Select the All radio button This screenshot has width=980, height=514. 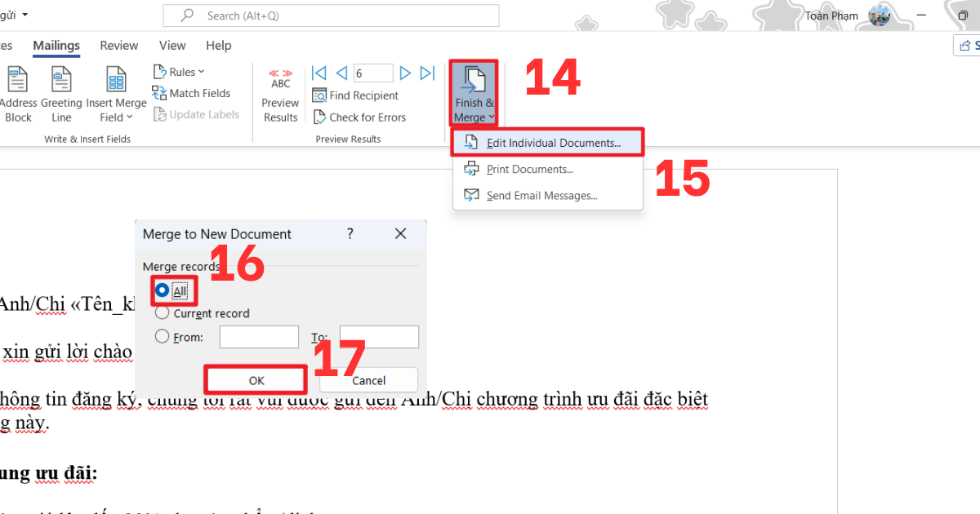coord(163,290)
